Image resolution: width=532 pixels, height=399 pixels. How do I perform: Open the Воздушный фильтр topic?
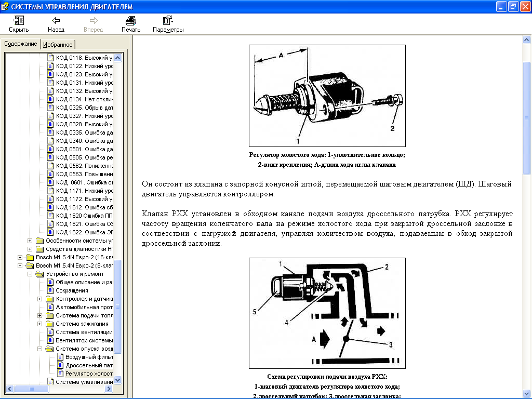tap(89, 357)
